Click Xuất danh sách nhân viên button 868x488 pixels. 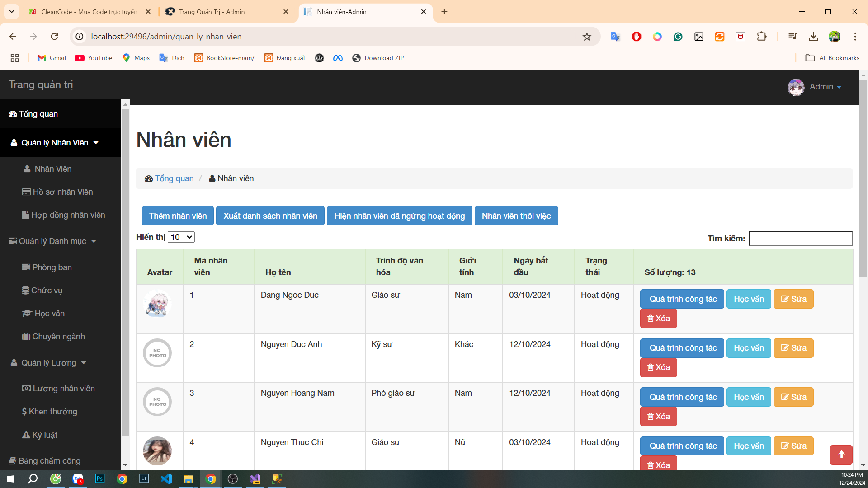[270, 216]
